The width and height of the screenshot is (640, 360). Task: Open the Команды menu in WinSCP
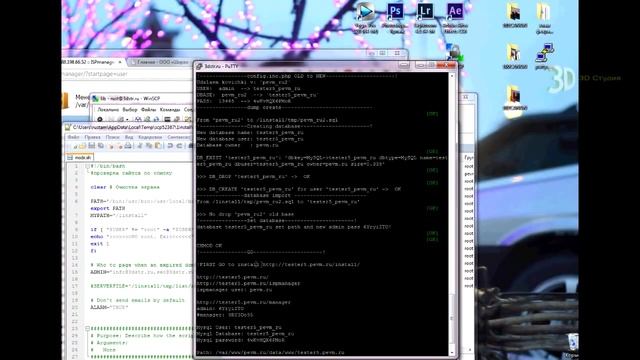coord(170,110)
